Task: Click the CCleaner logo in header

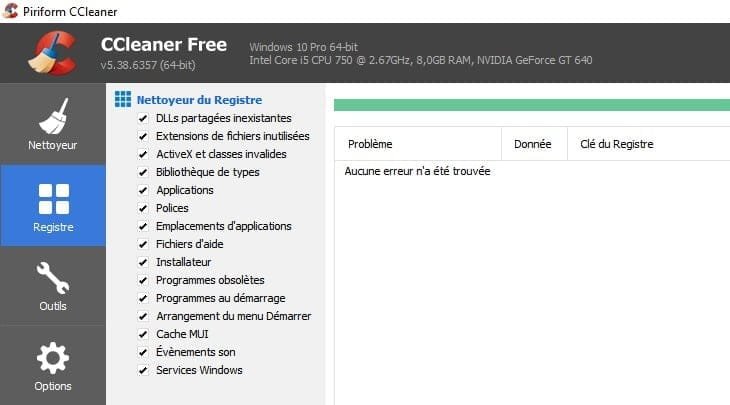Action: click(52, 53)
